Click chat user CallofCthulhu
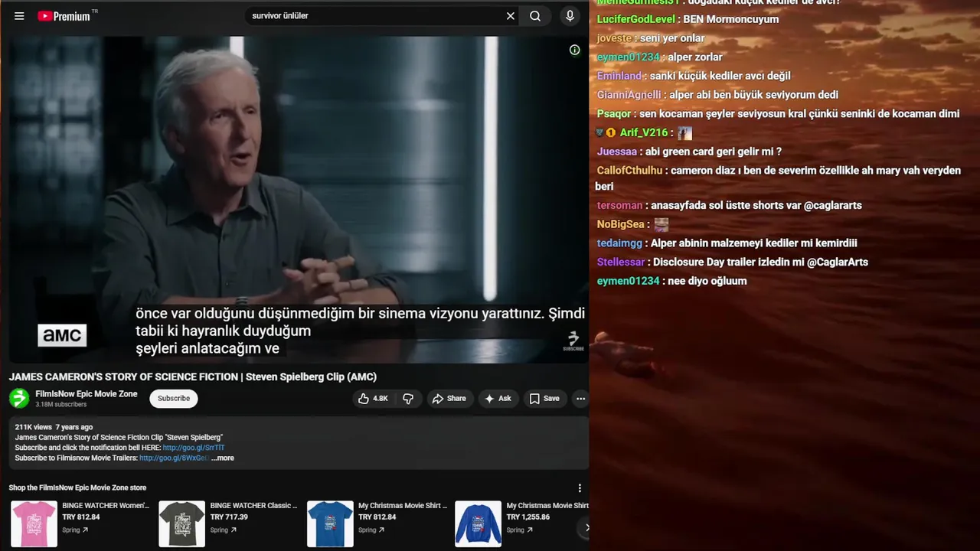The width and height of the screenshot is (980, 551). (629, 171)
